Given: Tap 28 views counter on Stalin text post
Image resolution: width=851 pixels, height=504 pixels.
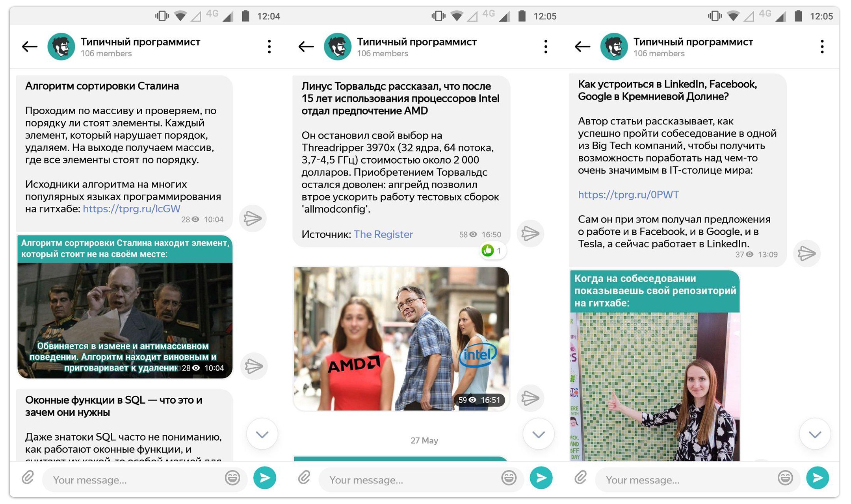Looking at the screenshot, I should [x=190, y=219].
